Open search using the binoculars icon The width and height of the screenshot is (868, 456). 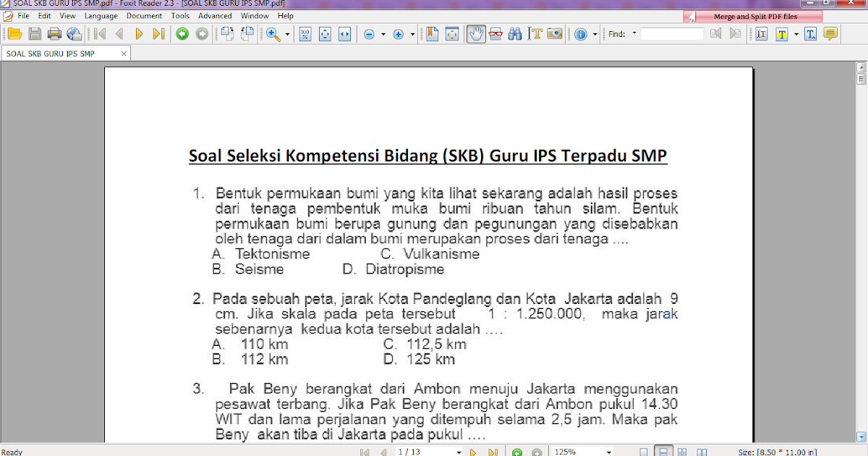[516, 33]
